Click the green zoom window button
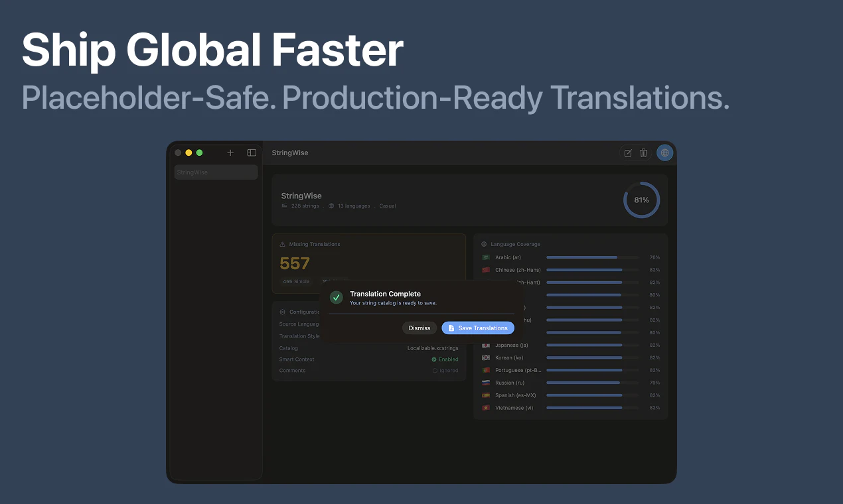The image size is (843, 504). [x=199, y=153]
